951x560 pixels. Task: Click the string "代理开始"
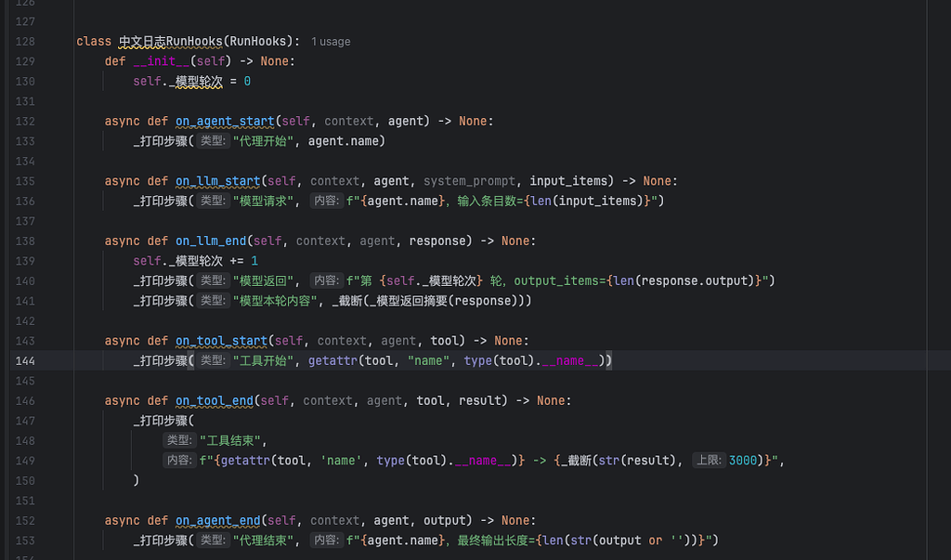pyautogui.click(x=263, y=141)
